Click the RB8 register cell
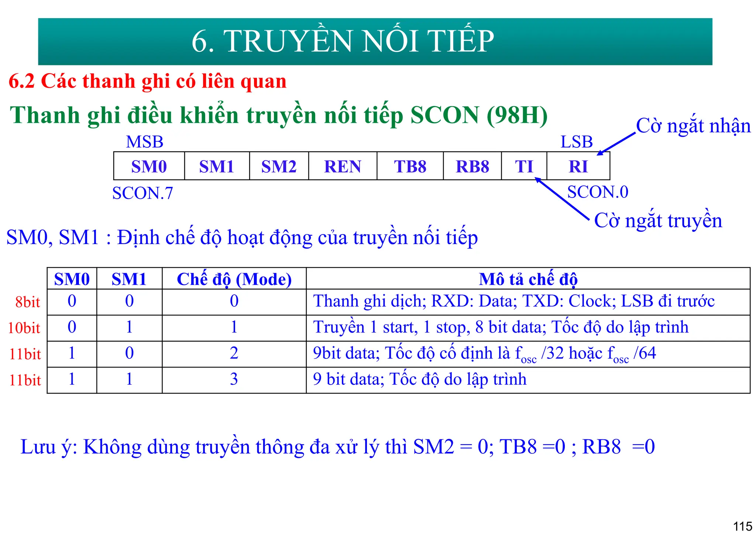The image size is (756, 535). [x=472, y=166]
